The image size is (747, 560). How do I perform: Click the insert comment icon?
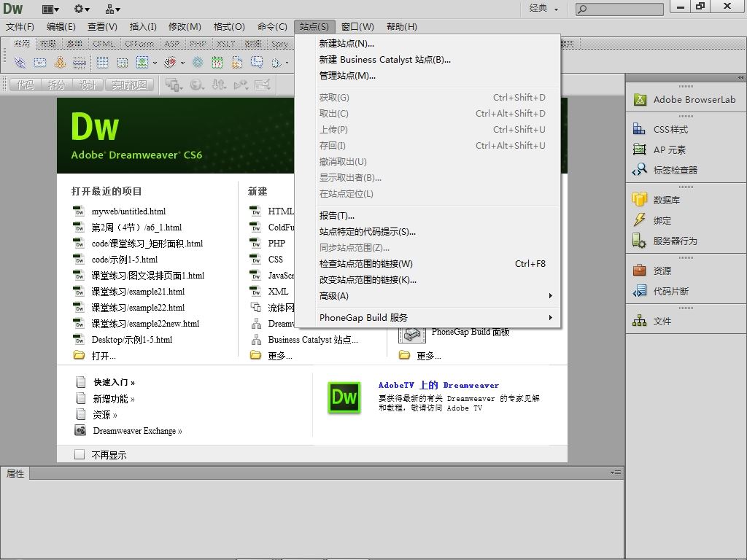point(257,63)
